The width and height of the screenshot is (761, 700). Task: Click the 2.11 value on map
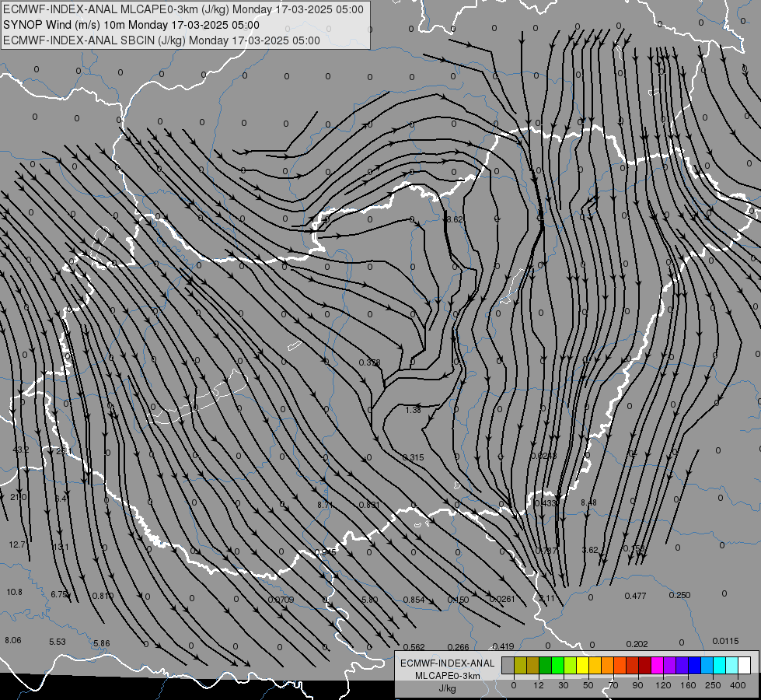547,598
